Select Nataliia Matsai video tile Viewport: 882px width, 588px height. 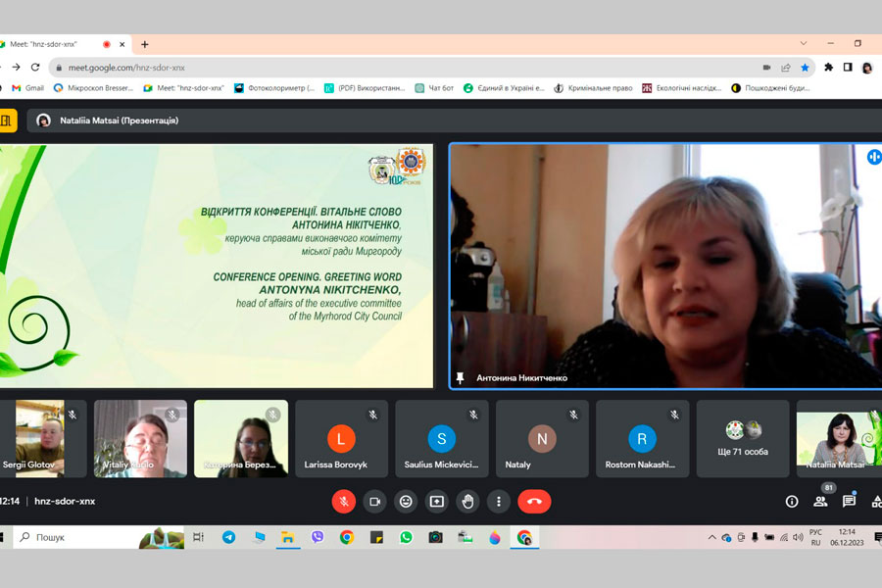click(839, 438)
